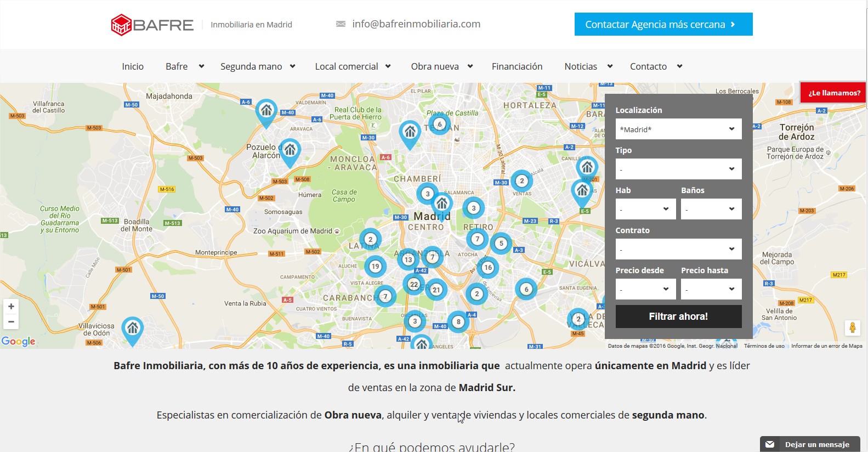Click the cluster marker numbered 19

(x=375, y=267)
